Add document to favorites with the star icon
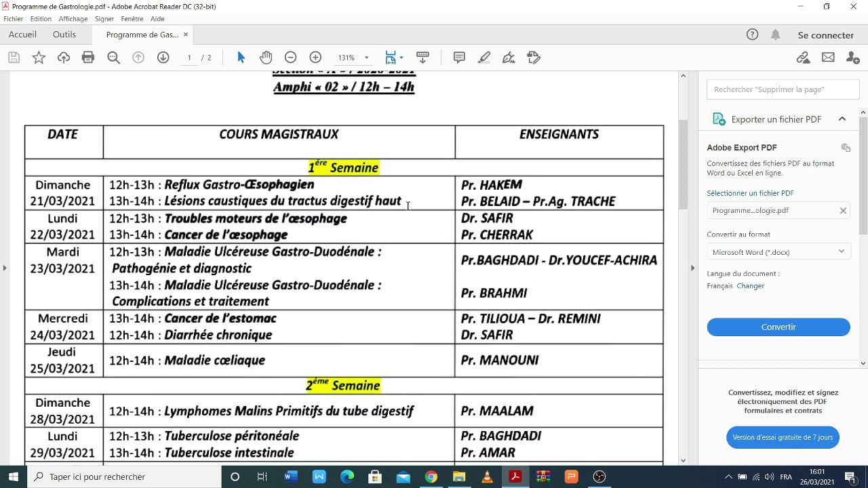 click(39, 58)
